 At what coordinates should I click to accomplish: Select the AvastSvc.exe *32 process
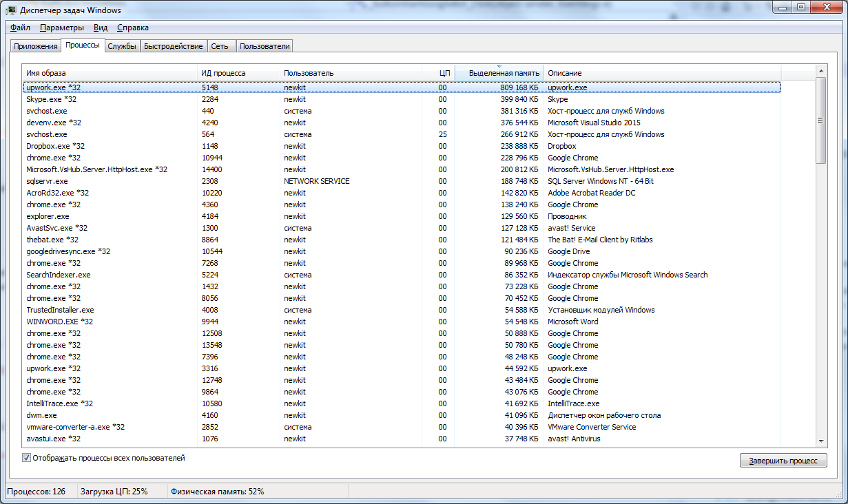coord(402,228)
